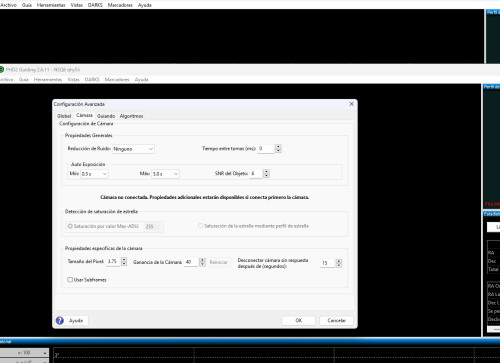
Task: Open Guía menu in PHD2 Guiding window
Action: click(x=24, y=80)
